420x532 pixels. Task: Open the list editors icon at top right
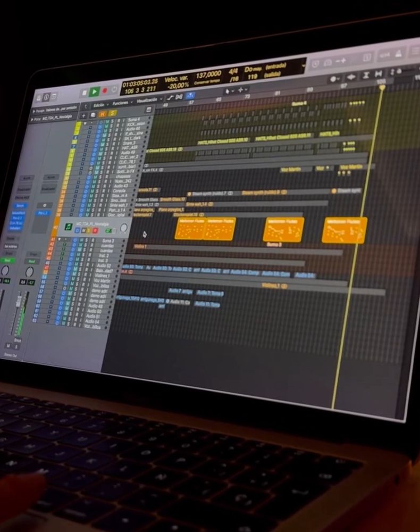pyautogui.click(x=415, y=52)
